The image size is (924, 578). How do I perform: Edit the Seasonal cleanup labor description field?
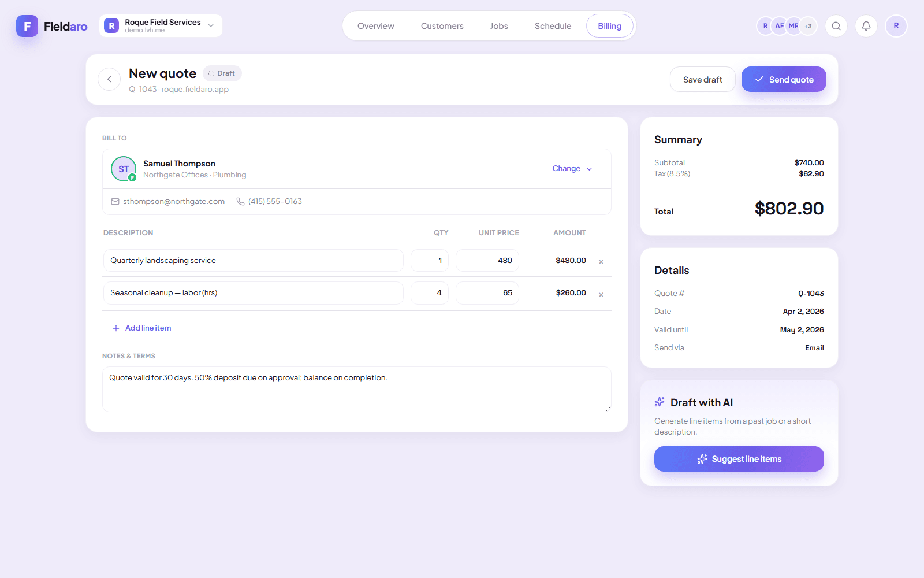tap(254, 293)
